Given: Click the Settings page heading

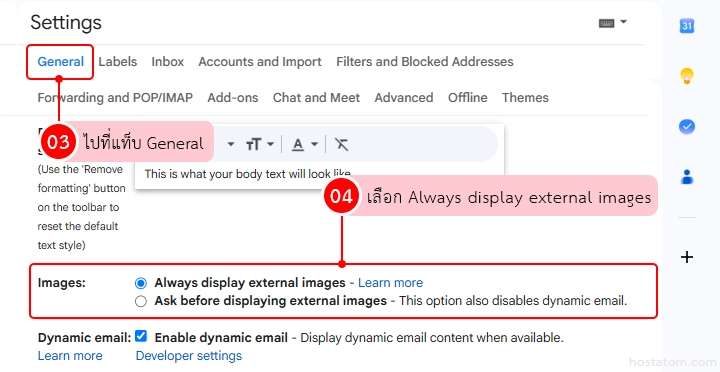Looking at the screenshot, I should point(66,23).
